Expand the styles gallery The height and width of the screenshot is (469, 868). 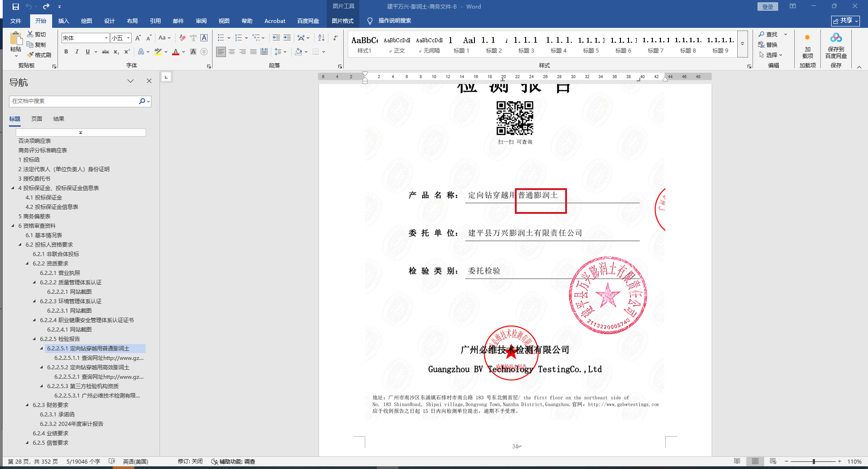pyautogui.click(x=742, y=44)
